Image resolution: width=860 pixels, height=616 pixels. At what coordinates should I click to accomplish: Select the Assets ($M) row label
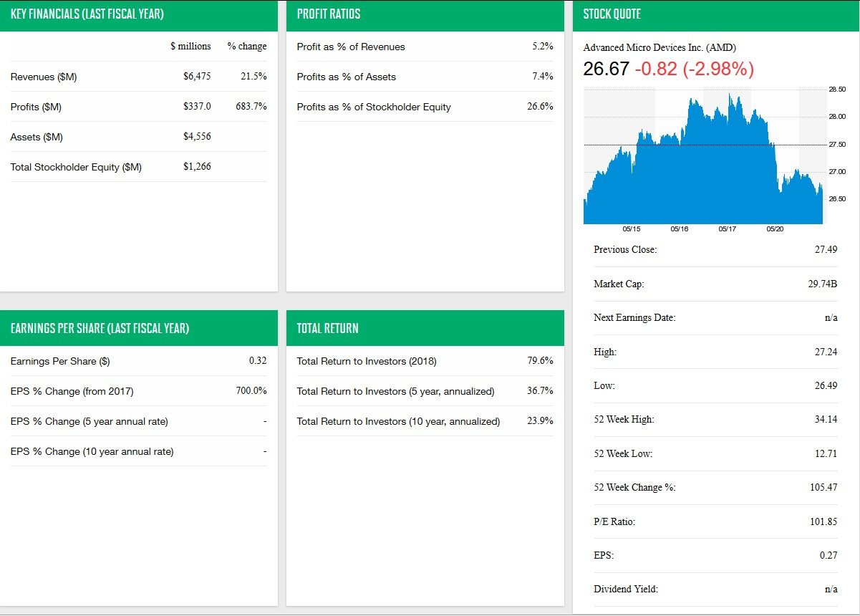point(37,138)
